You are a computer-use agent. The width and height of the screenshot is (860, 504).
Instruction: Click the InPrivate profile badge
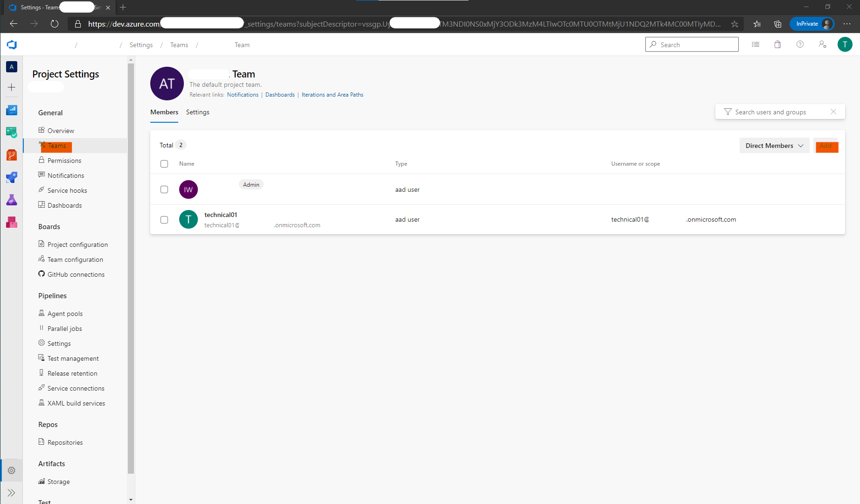pos(812,24)
